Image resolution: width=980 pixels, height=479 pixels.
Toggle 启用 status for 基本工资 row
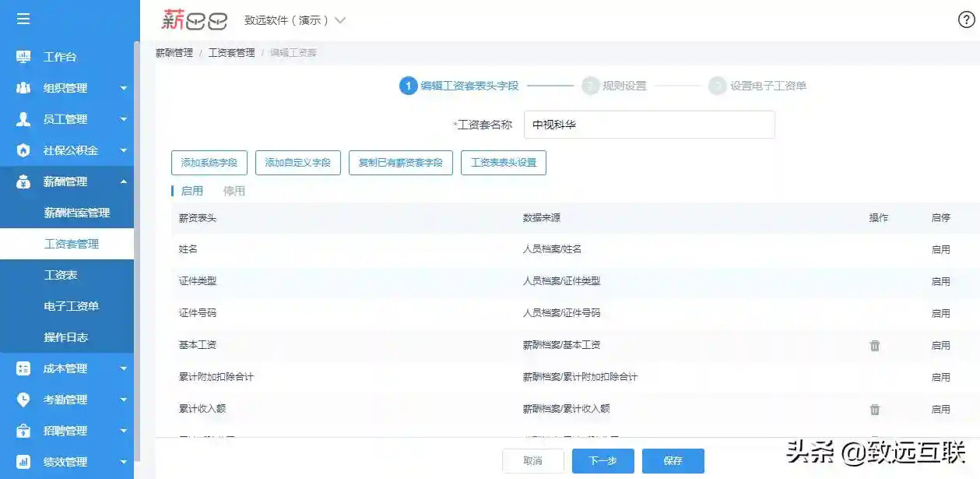pyautogui.click(x=940, y=345)
